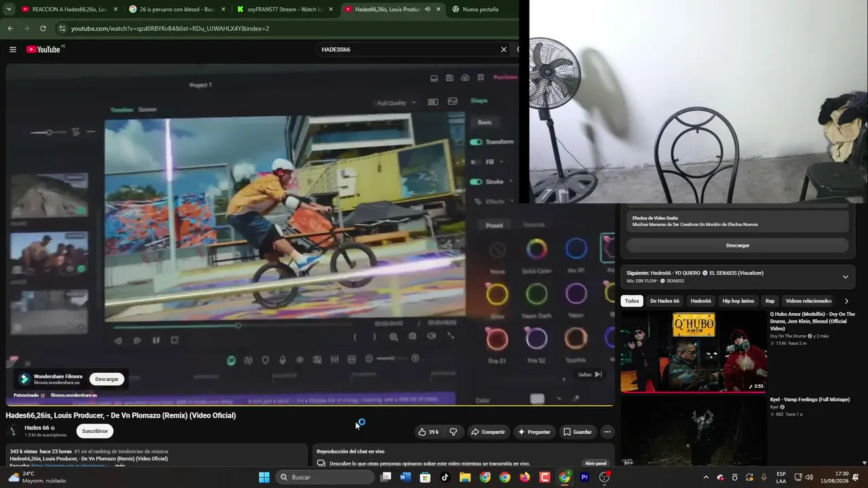The image size is (868, 488).
Task: Reload the current page
Action: coord(43,28)
